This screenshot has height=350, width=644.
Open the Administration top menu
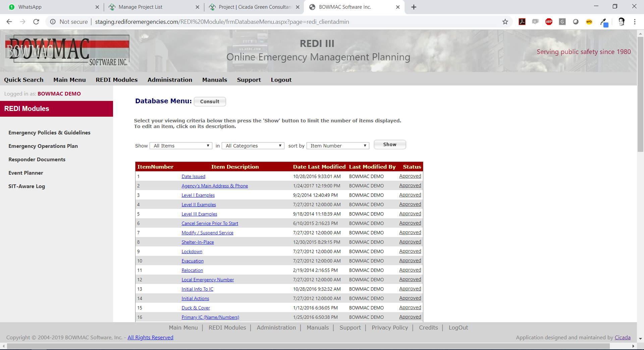[x=170, y=80]
